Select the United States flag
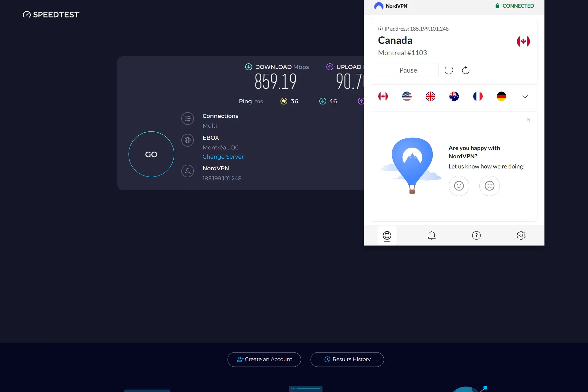 tap(407, 96)
